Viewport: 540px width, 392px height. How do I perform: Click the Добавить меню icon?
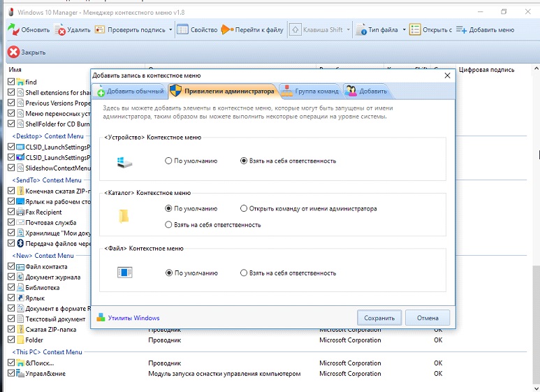tap(462, 29)
